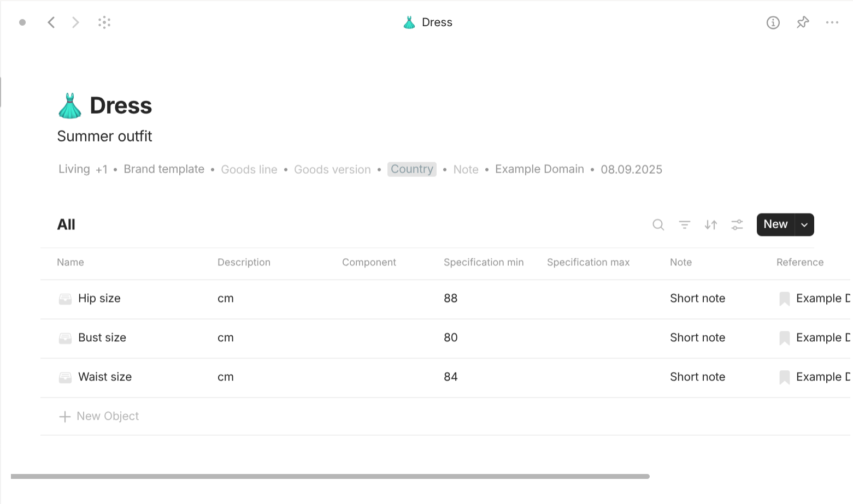
Task: Click the Hip size row type icon
Action: click(x=65, y=299)
